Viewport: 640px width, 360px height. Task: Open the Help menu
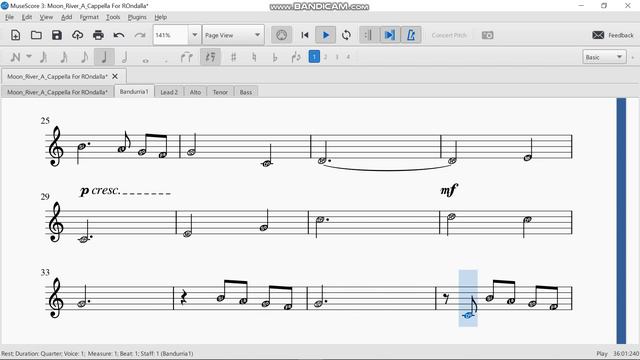[x=160, y=17]
